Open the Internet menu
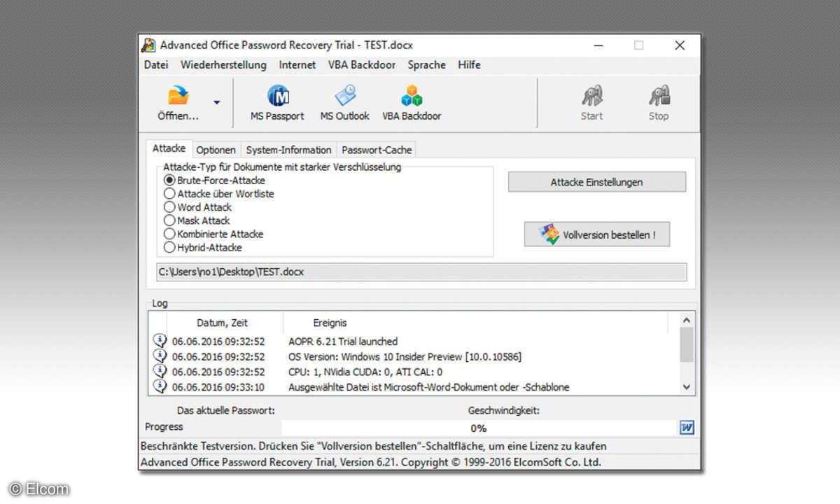The height and width of the screenshot is (504, 840). [297, 64]
